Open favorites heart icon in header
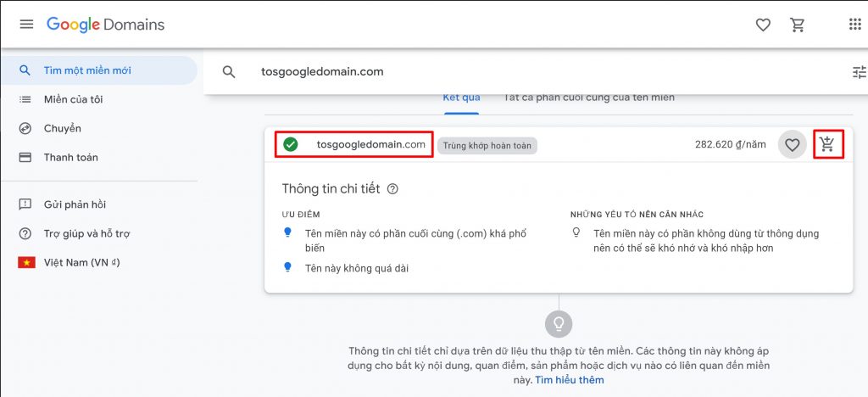The width and height of the screenshot is (868, 397). [763, 25]
